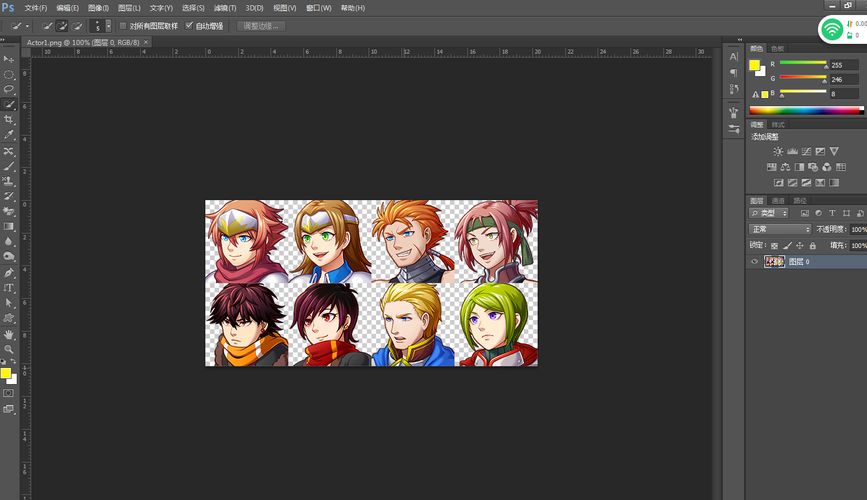Choose Add to selection mode
This screenshot has width=867, height=500.
[x=62, y=26]
